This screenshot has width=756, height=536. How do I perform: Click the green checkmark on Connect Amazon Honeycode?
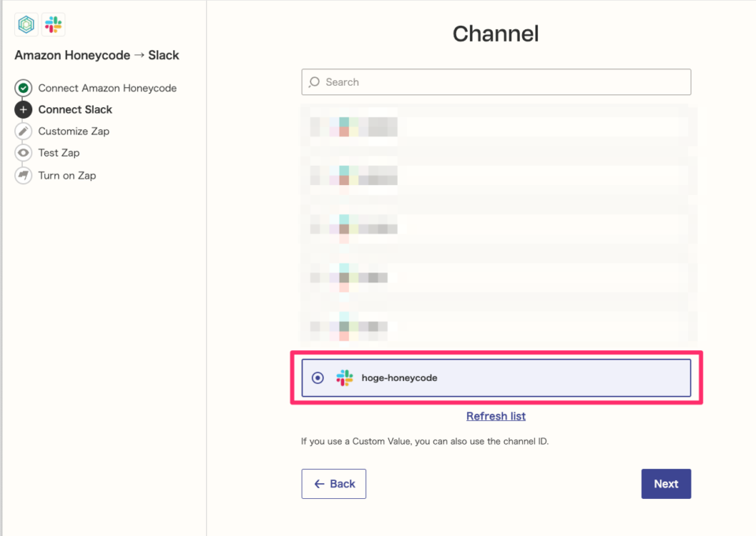(23, 88)
